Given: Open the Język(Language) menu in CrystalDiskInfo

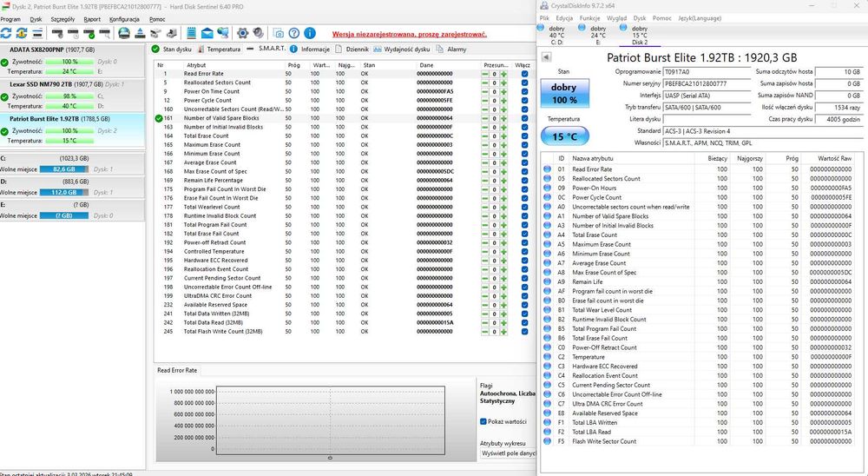Looking at the screenshot, I should (x=700, y=18).
